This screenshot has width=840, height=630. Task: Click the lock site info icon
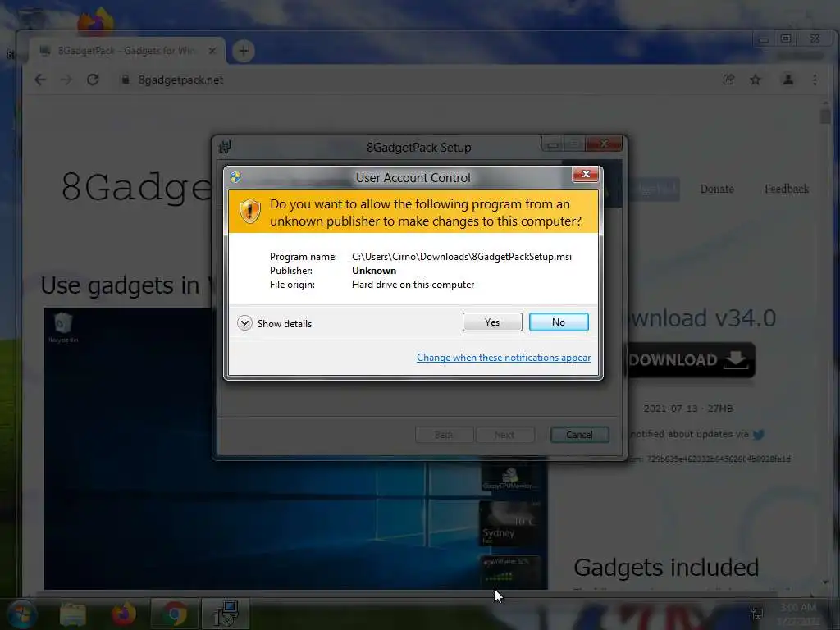click(x=126, y=80)
